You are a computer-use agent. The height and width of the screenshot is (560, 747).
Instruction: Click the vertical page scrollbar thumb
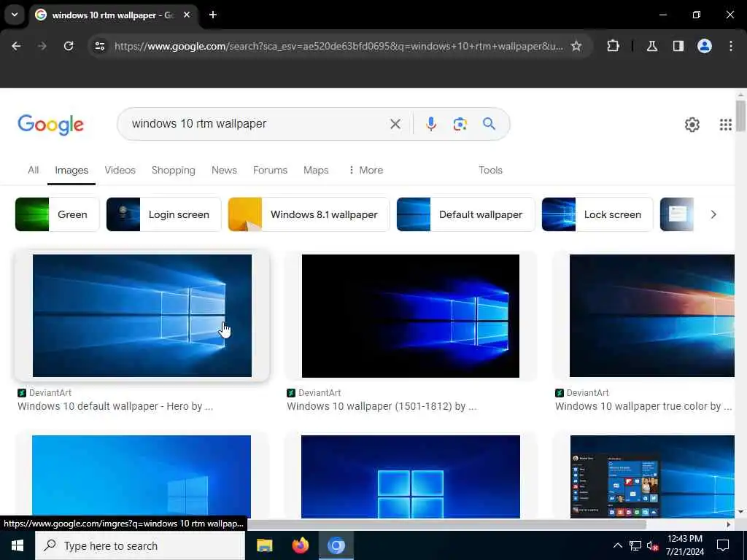coord(740,116)
